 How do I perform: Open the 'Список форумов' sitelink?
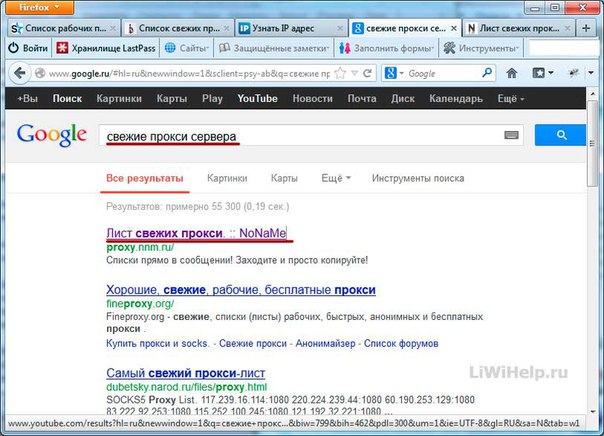click(401, 343)
